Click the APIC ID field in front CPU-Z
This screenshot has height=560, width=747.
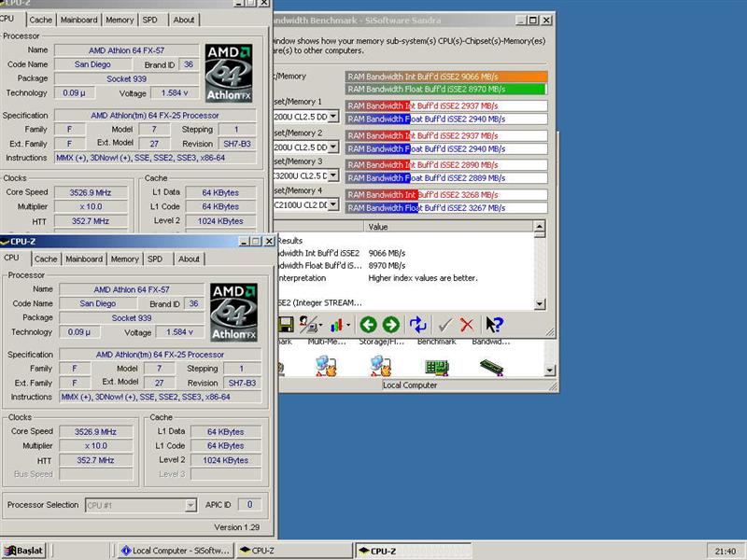[x=249, y=505]
